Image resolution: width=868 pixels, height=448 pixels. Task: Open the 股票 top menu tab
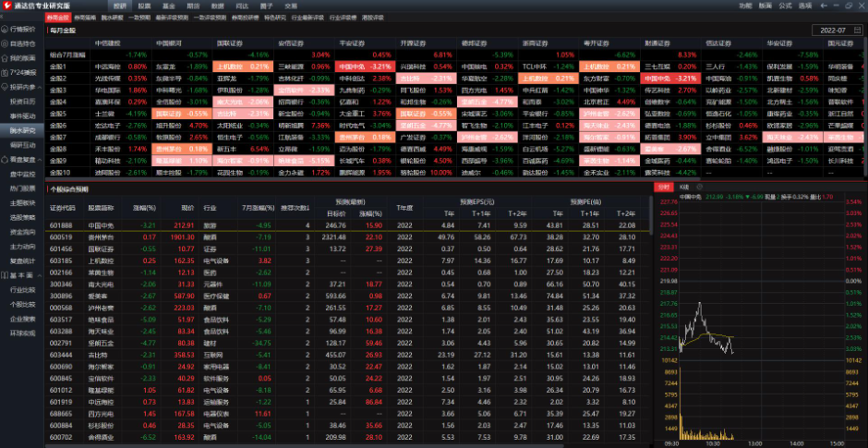coord(143,6)
